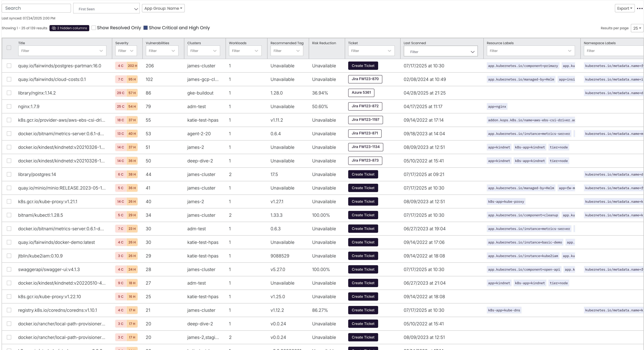Open ticket Jira FW123-871
The image size is (644, 350).
point(365,133)
